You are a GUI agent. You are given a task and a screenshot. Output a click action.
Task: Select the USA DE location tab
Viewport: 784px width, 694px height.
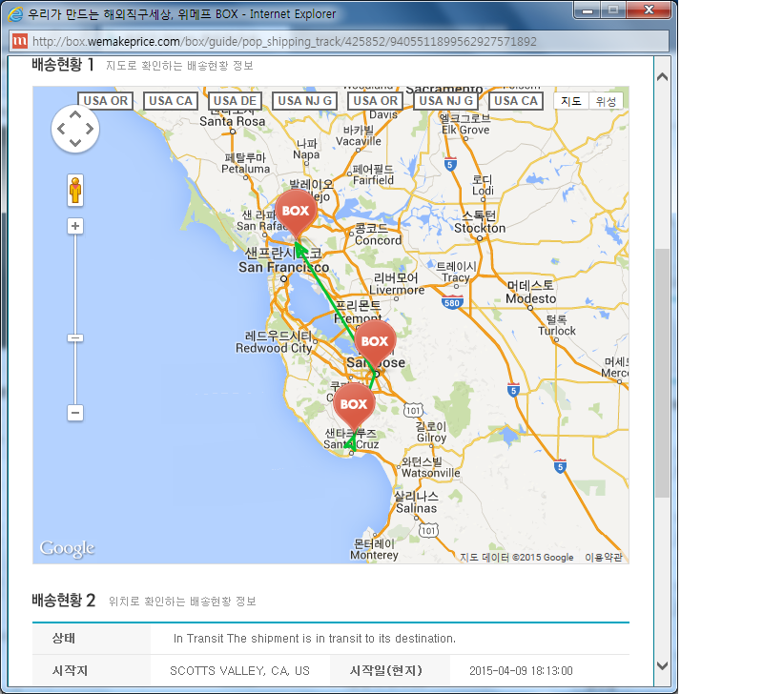click(x=235, y=101)
